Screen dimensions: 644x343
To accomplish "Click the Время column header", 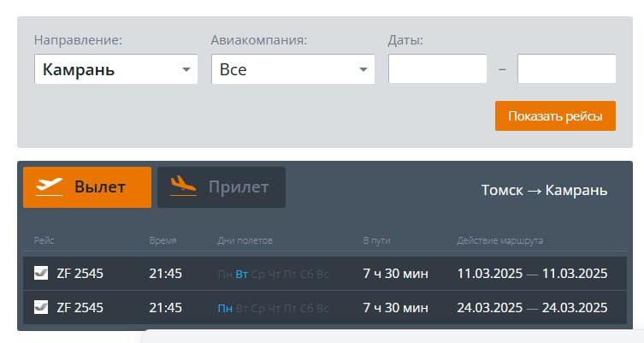I will (x=162, y=240).
